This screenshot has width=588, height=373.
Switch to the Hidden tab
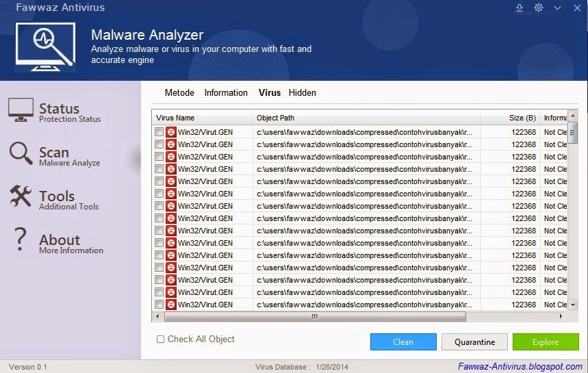click(x=303, y=92)
